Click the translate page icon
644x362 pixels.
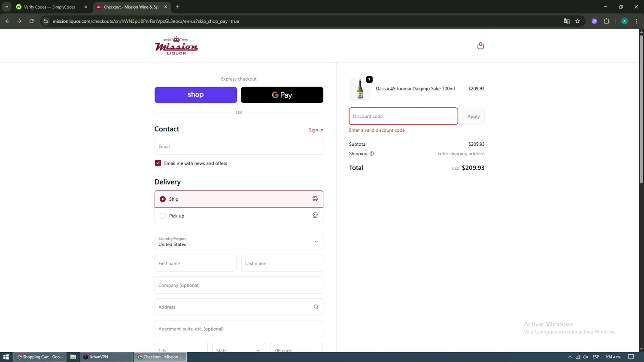point(566,21)
